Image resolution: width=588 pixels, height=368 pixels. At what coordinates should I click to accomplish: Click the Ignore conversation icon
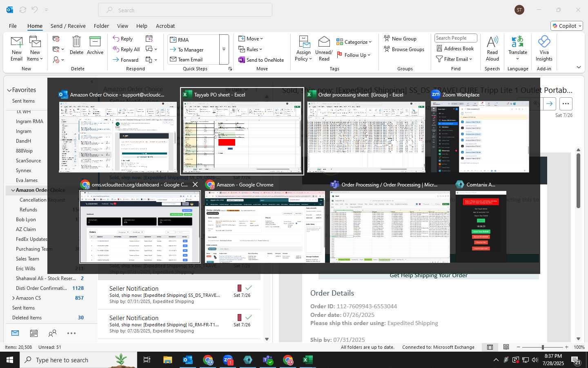click(x=56, y=38)
